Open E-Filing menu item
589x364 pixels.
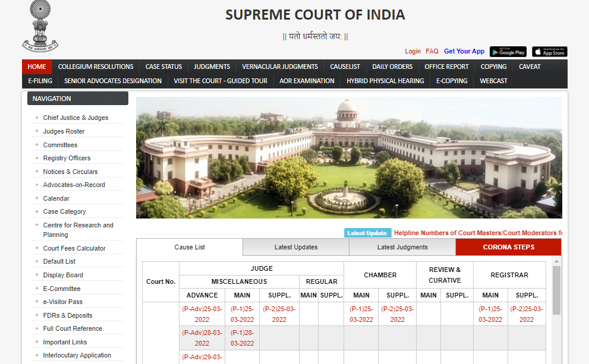[40, 81]
